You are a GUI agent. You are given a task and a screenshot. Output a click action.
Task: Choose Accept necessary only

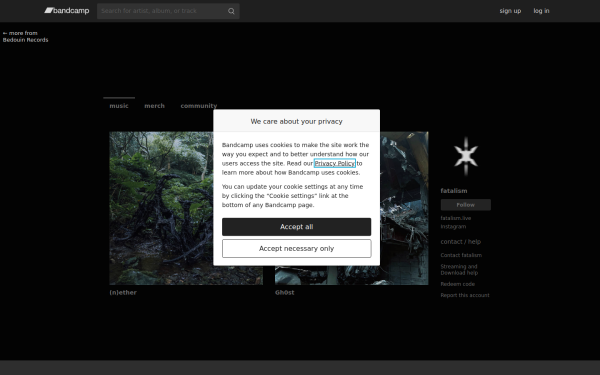click(x=297, y=249)
